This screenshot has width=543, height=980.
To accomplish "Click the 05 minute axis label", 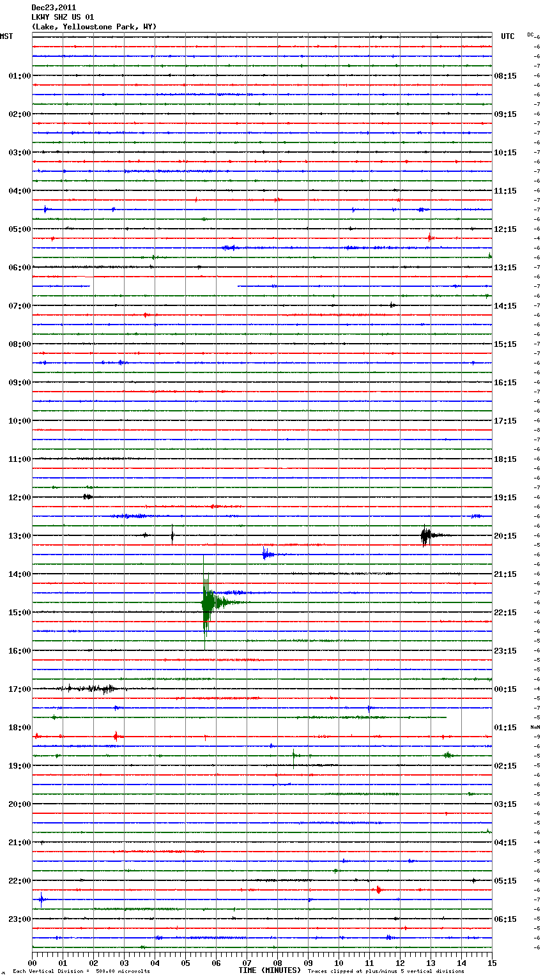I will [x=185, y=962].
